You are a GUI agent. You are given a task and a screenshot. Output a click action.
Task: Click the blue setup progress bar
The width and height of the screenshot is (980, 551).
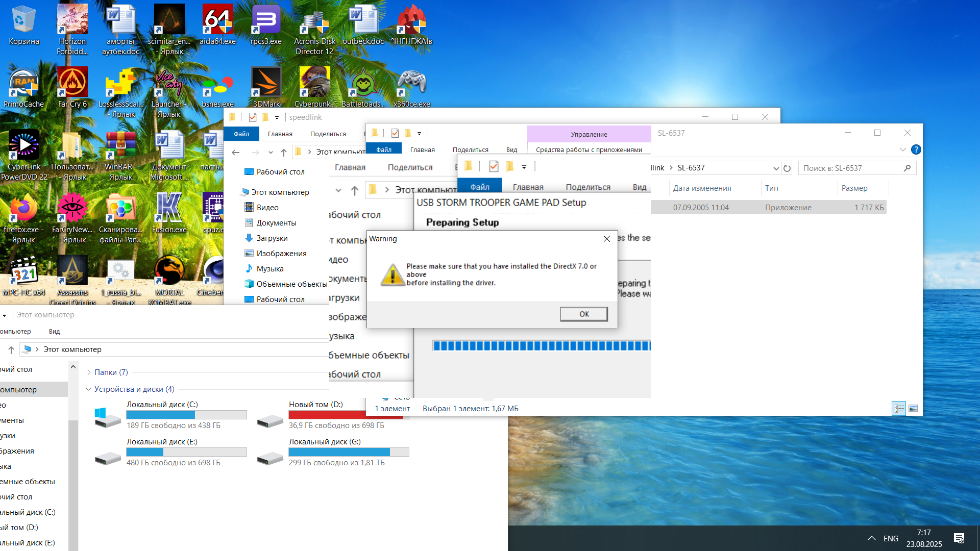(x=541, y=346)
